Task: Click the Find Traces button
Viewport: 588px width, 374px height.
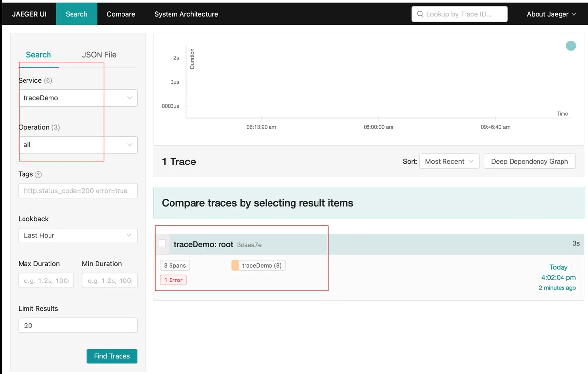Action: [112, 356]
